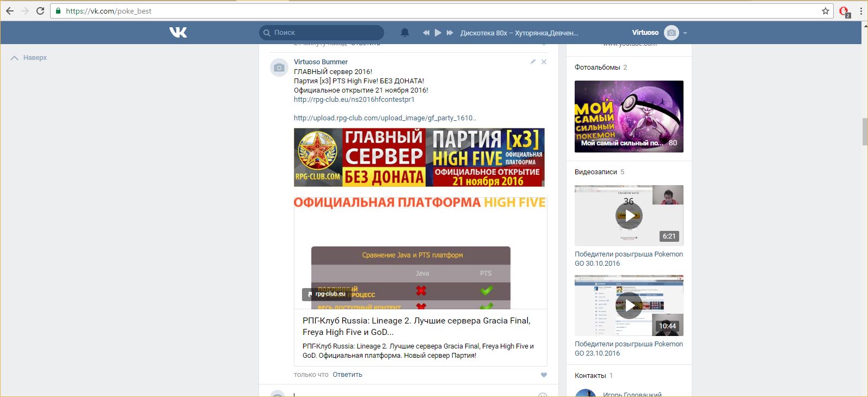Skip to next track in header player

[x=450, y=33]
